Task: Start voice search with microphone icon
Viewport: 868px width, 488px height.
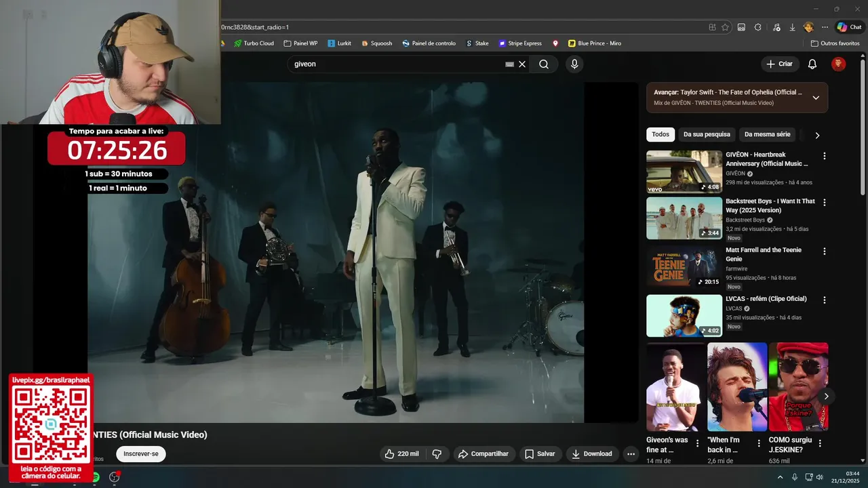Action: tap(574, 64)
